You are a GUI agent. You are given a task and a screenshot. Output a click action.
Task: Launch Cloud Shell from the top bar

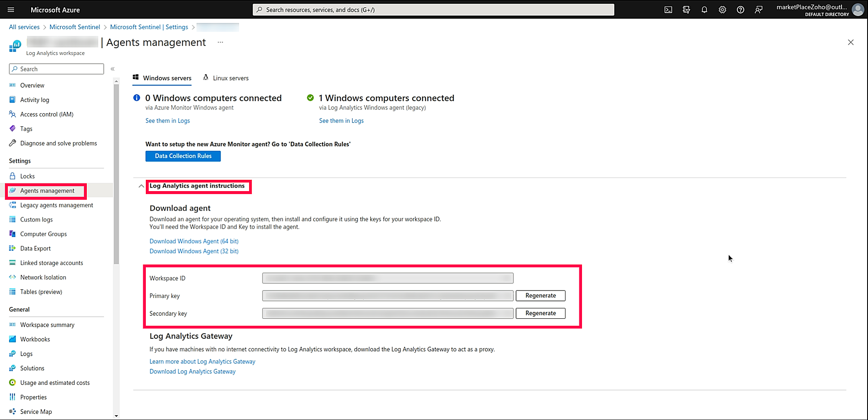(668, 10)
